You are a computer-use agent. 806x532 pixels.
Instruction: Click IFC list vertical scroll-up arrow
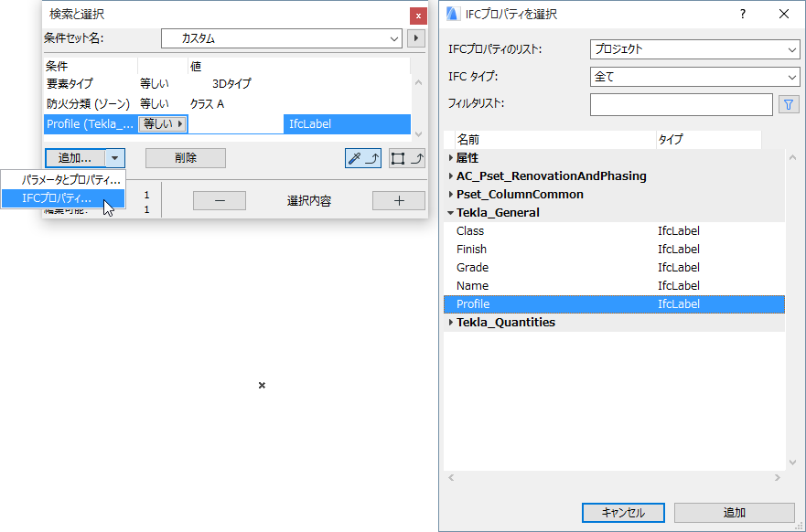[792, 157]
